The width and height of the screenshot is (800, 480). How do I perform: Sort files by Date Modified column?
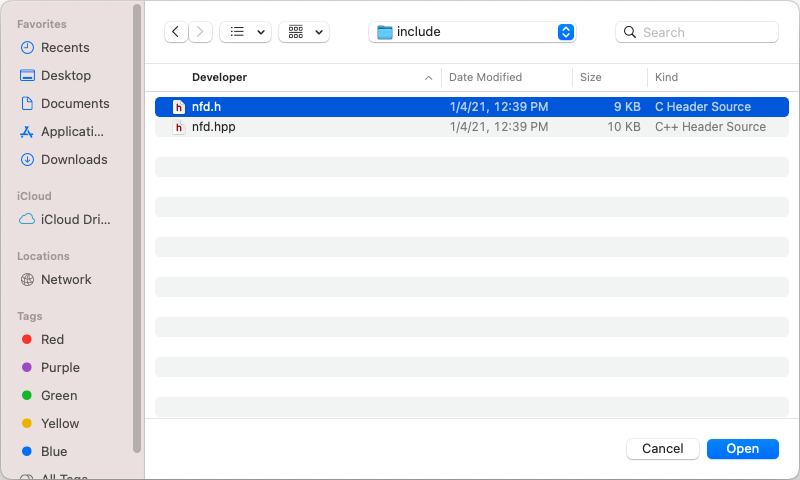[485, 77]
